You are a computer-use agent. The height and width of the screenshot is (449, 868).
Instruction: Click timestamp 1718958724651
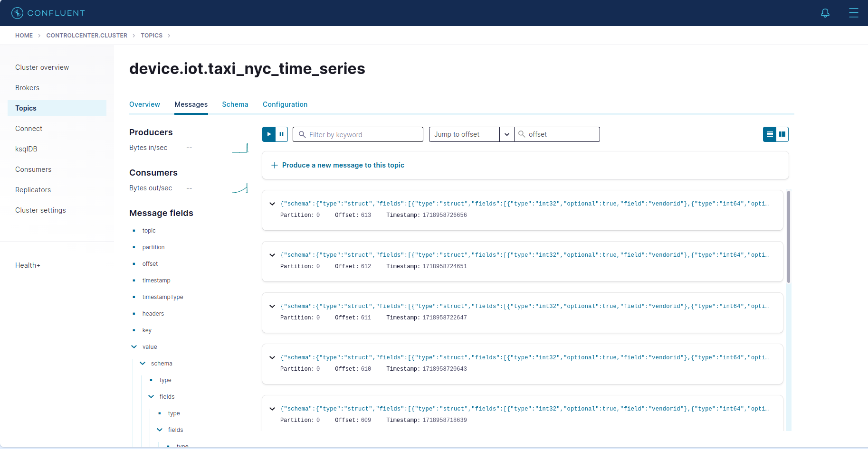click(x=445, y=266)
